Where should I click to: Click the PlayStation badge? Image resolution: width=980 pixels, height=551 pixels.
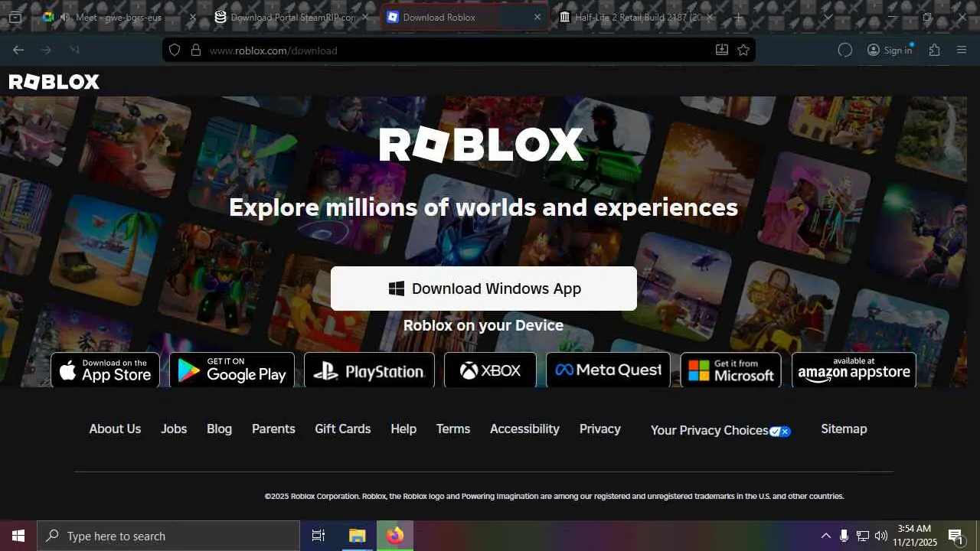369,370
